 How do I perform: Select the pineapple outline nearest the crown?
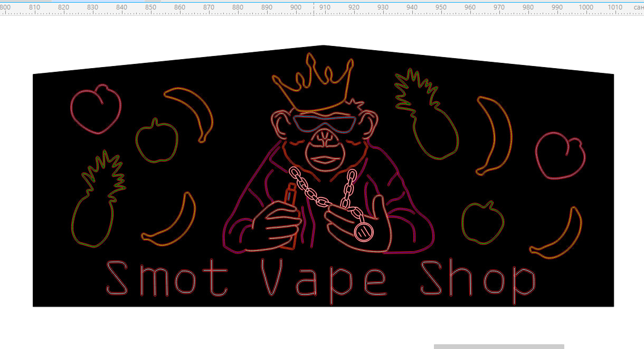click(x=427, y=114)
